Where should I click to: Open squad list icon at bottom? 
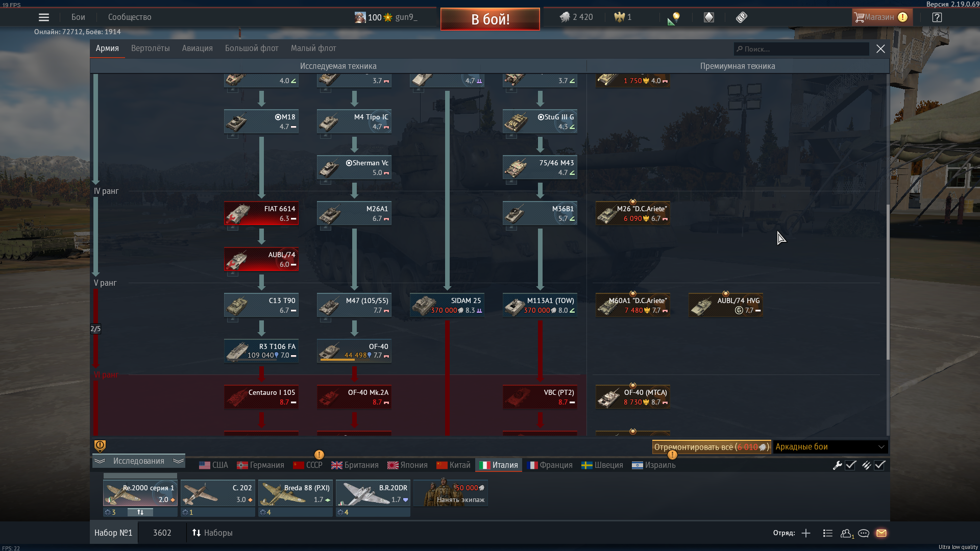(828, 533)
